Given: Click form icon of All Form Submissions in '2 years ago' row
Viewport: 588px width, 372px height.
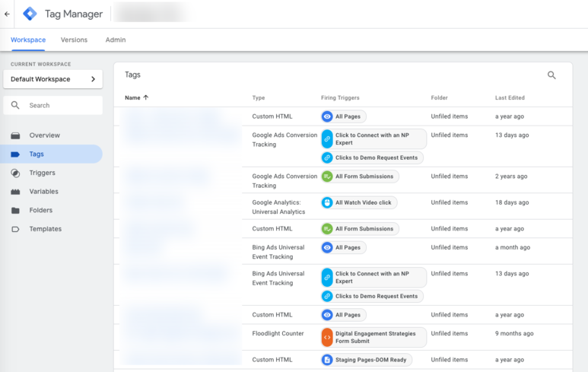Looking at the screenshot, I should [327, 176].
